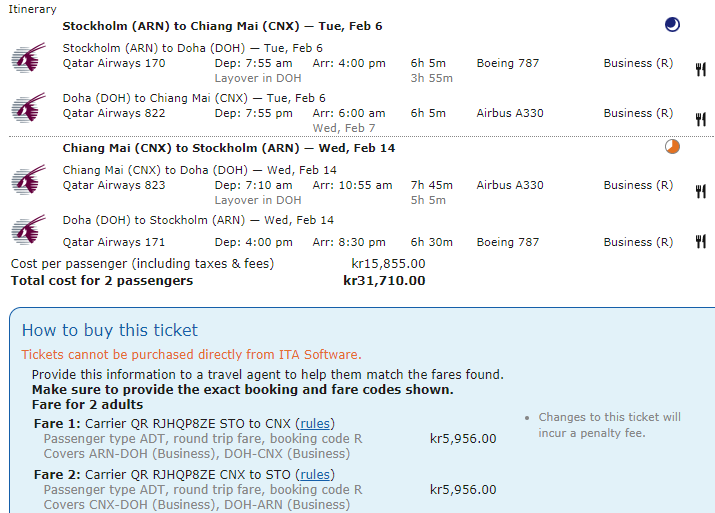This screenshot has height=513, width=715.
Task: Click the Airbus A330 aircraft for flight 822
Action: tap(510, 113)
